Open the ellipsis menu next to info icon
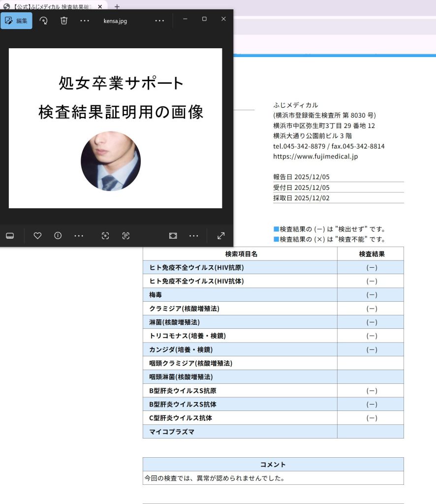The width and height of the screenshot is (436, 504). point(79,236)
